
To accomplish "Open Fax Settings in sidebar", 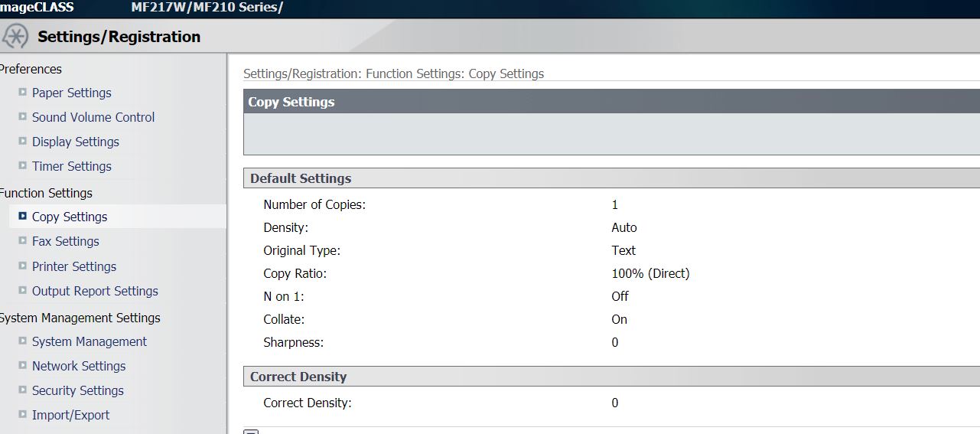I will [65, 241].
